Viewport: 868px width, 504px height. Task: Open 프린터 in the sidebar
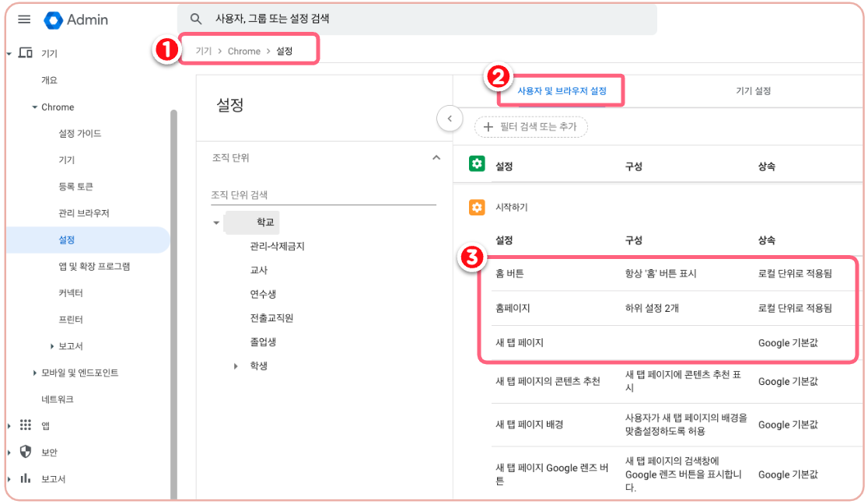coord(71,320)
